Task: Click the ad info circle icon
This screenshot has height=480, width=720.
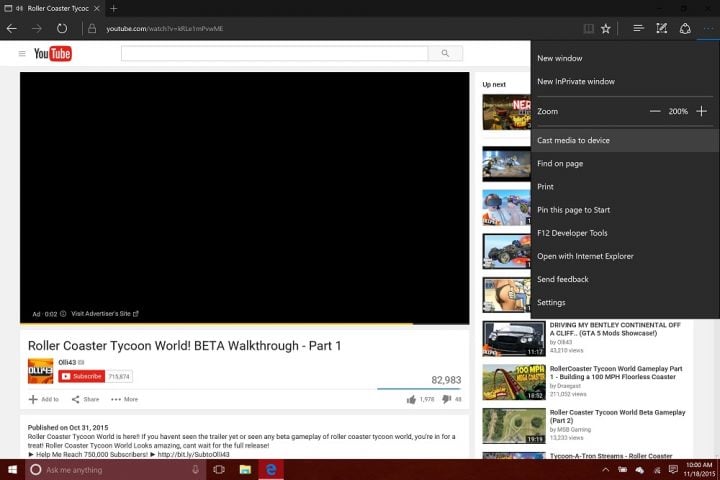Action: [x=63, y=314]
